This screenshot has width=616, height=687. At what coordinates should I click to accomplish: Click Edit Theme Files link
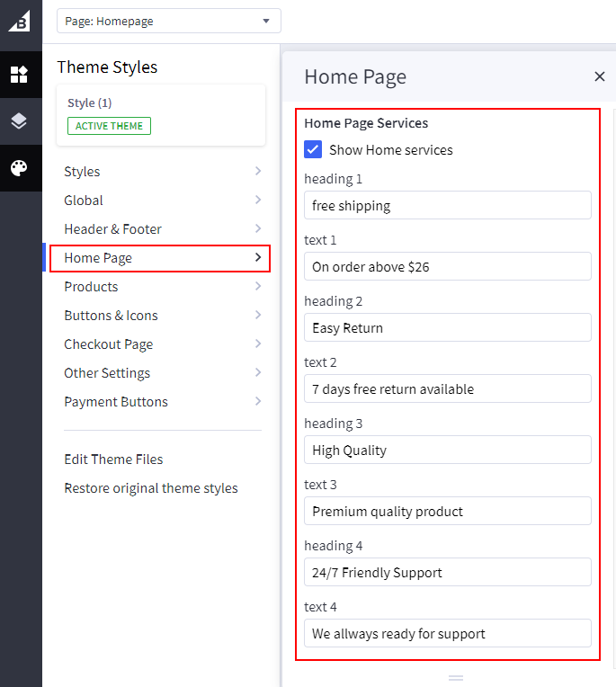[114, 459]
